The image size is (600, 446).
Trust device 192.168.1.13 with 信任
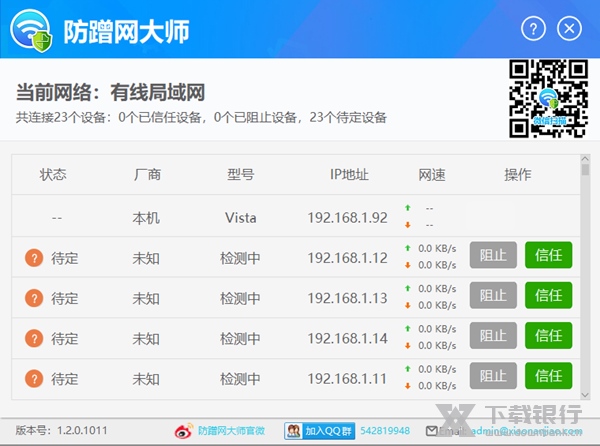tap(548, 295)
